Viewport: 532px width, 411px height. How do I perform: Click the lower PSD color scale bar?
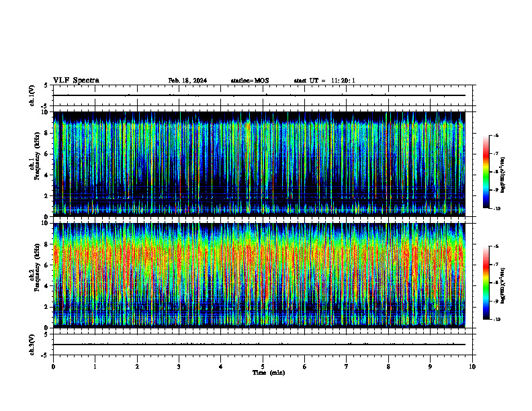click(486, 283)
